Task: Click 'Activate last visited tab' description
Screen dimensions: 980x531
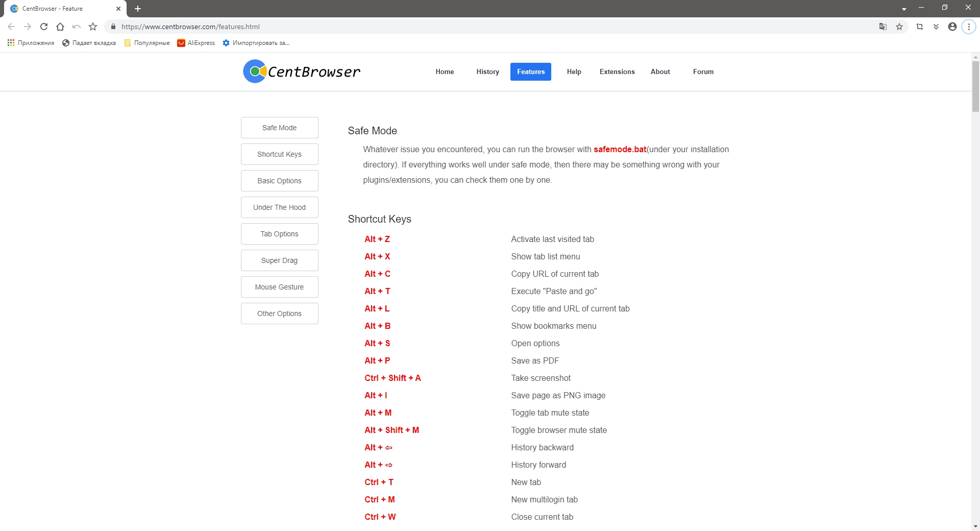Action: [552, 239]
